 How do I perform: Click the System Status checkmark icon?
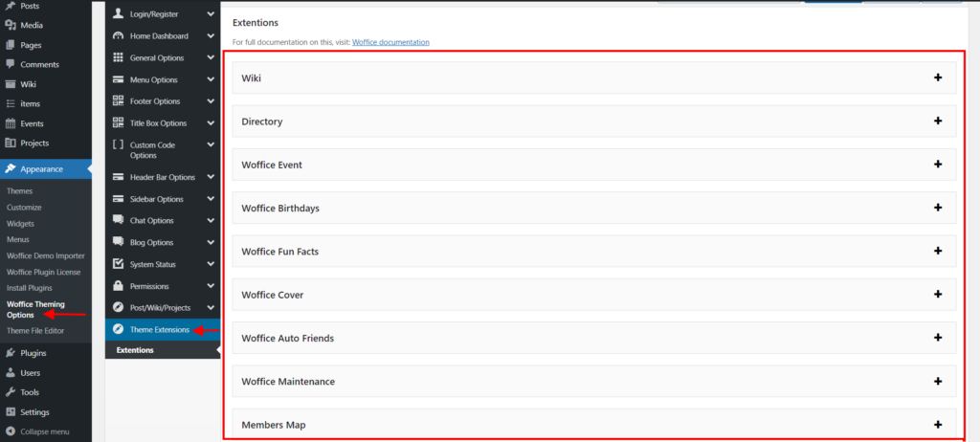pyautogui.click(x=118, y=264)
